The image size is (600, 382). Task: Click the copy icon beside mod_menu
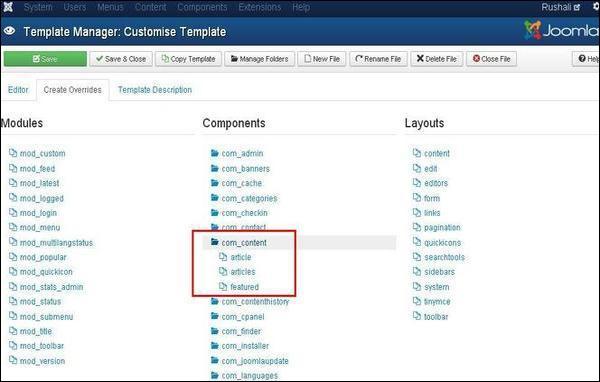(x=13, y=227)
